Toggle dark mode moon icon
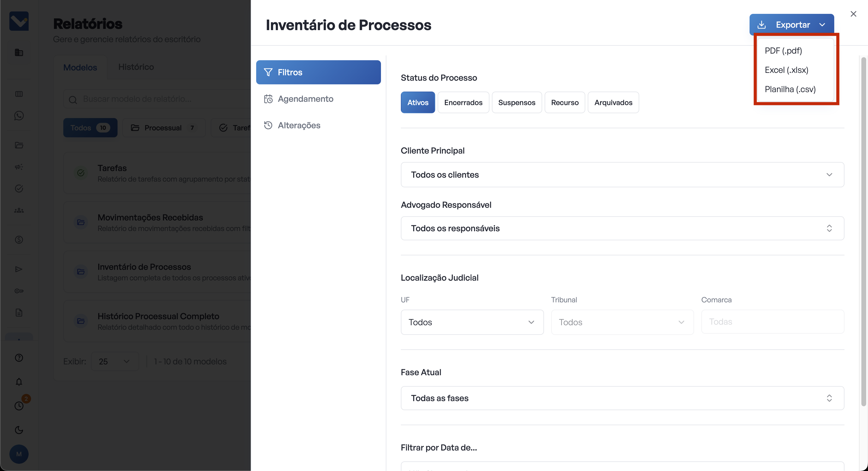This screenshot has width=868, height=471. coord(19,429)
